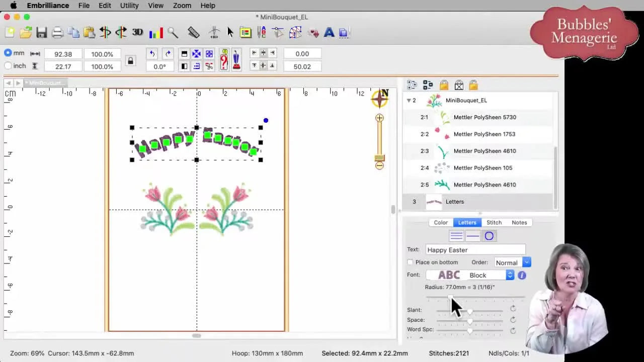
Task: Click the blue font info icon
Action: (x=522, y=276)
